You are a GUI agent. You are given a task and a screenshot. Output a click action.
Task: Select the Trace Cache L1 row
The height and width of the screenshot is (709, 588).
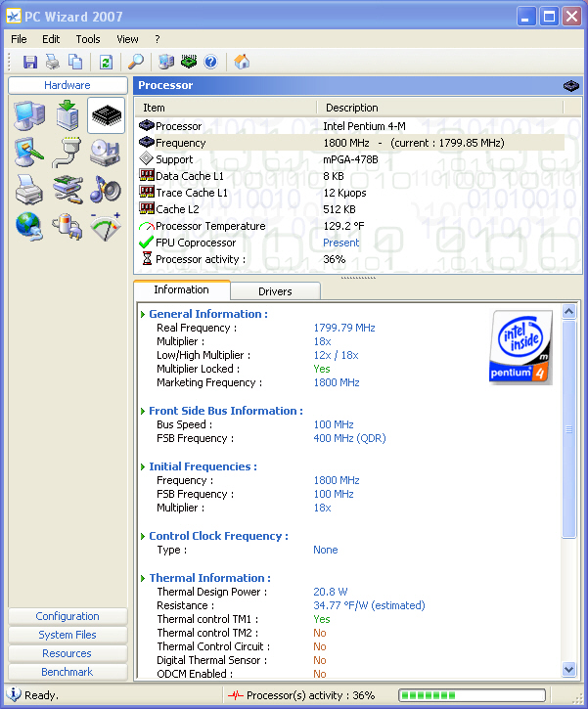point(351,193)
